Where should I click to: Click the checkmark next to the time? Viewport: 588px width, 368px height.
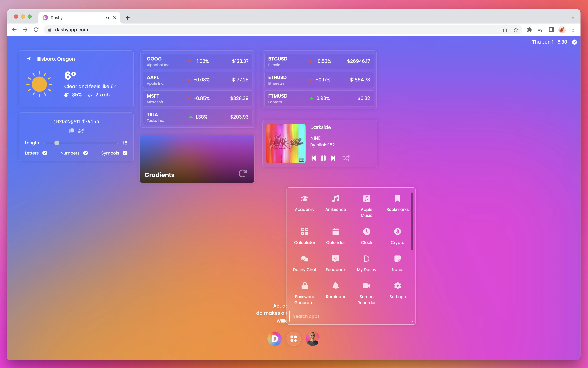(574, 42)
